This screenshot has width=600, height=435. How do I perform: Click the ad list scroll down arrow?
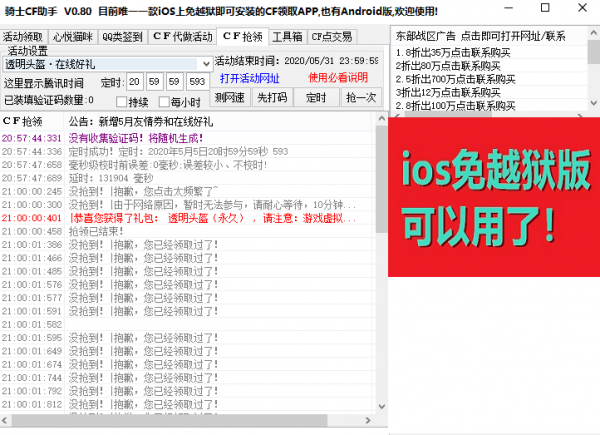(593, 103)
